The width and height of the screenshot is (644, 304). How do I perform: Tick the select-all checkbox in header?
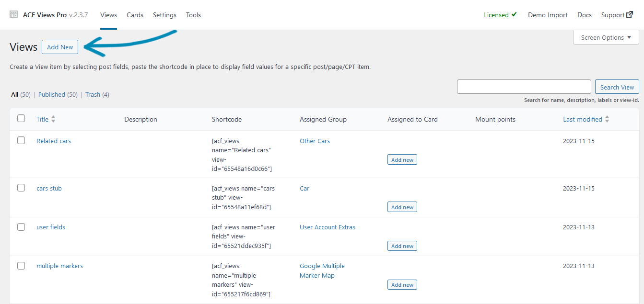pos(21,119)
